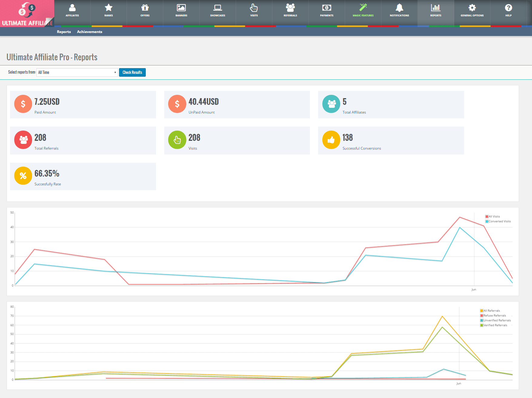The image size is (532, 398).
Task: Open the Visits hand-pointer icon
Action: tap(254, 8)
